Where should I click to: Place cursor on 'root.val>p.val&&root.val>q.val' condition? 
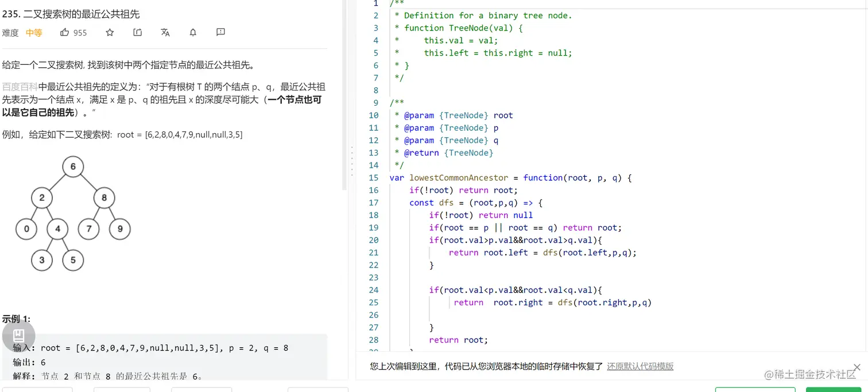(x=516, y=240)
